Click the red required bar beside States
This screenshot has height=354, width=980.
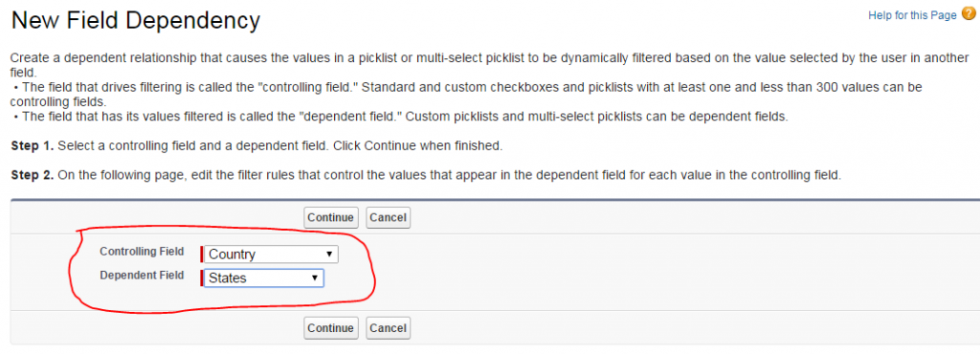[201, 277]
